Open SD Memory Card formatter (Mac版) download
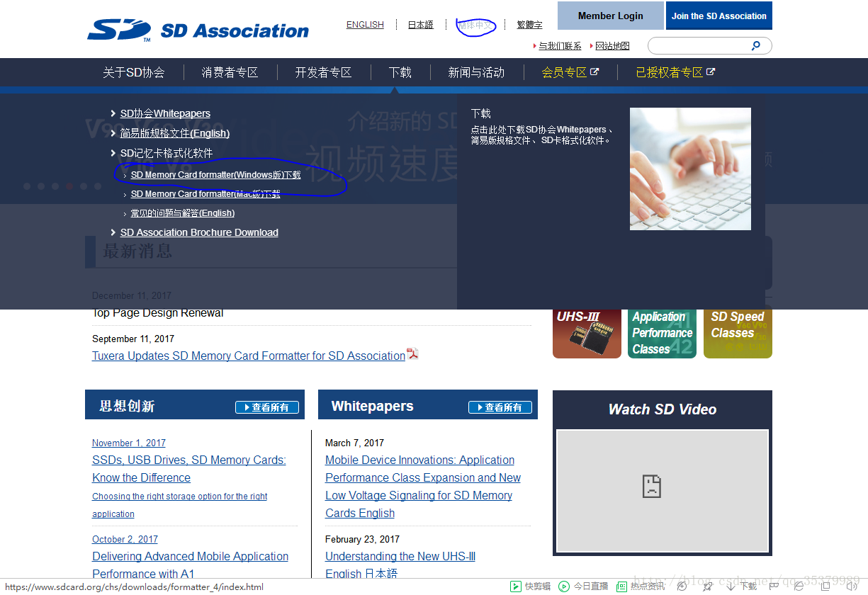868x595 pixels. coord(205,194)
